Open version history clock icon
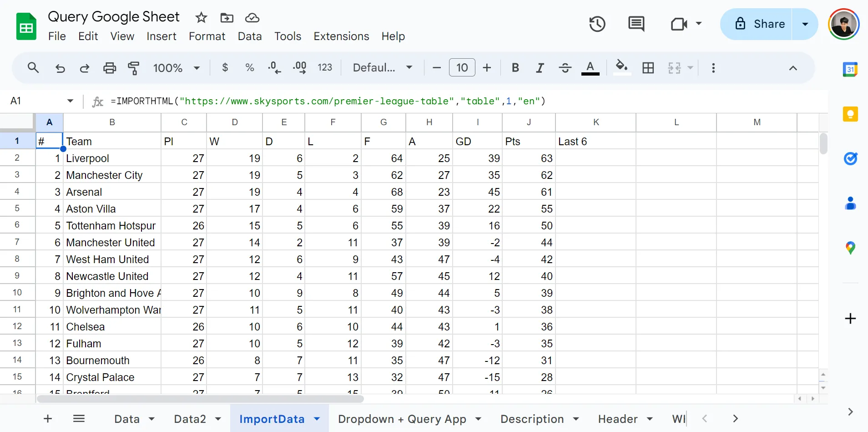This screenshot has height=432, width=868. (597, 24)
